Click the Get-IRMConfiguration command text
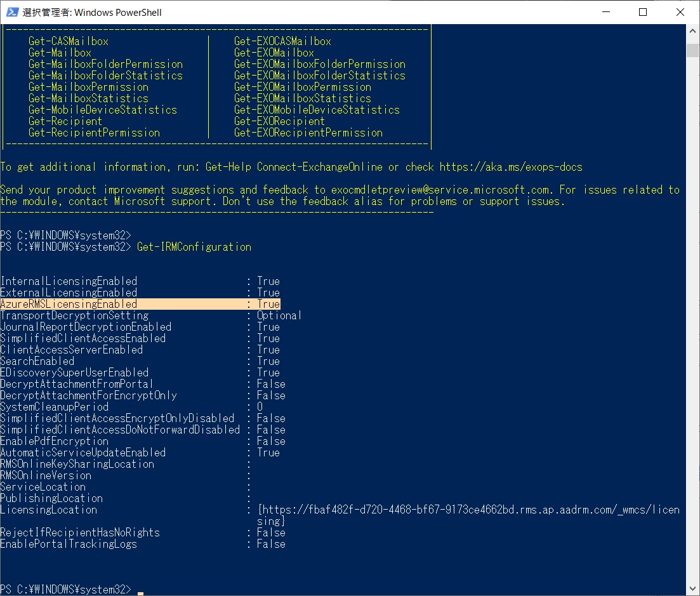The width and height of the screenshot is (700, 596). [x=194, y=247]
